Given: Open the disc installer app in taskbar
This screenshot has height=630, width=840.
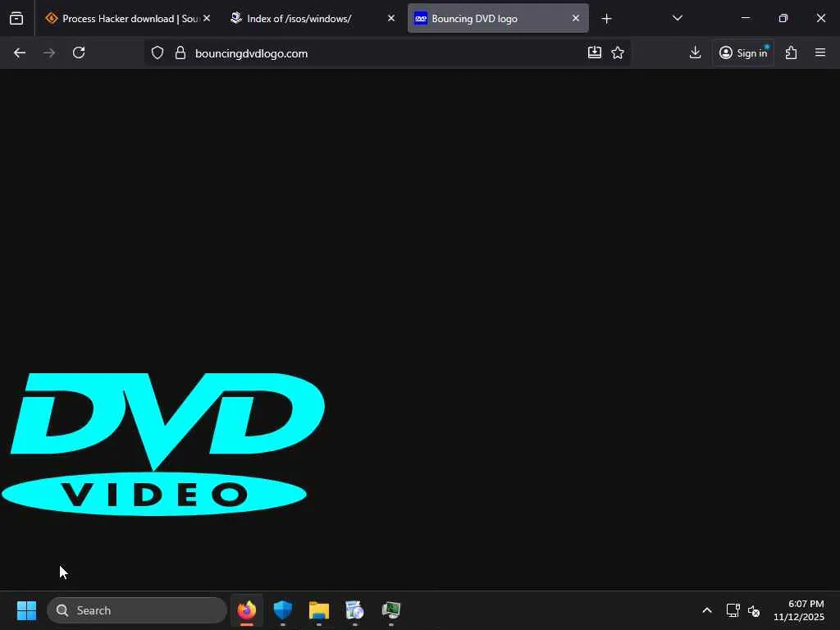Looking at the screenshot, I should pyautogui.click(x=354, y=610).
